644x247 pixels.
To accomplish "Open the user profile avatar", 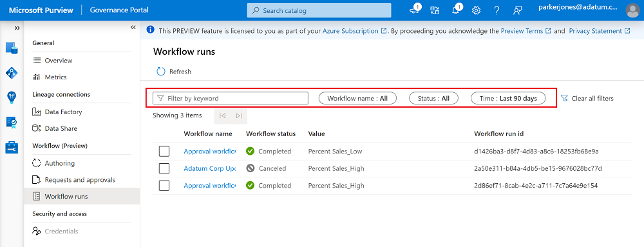I will (632, 11).
